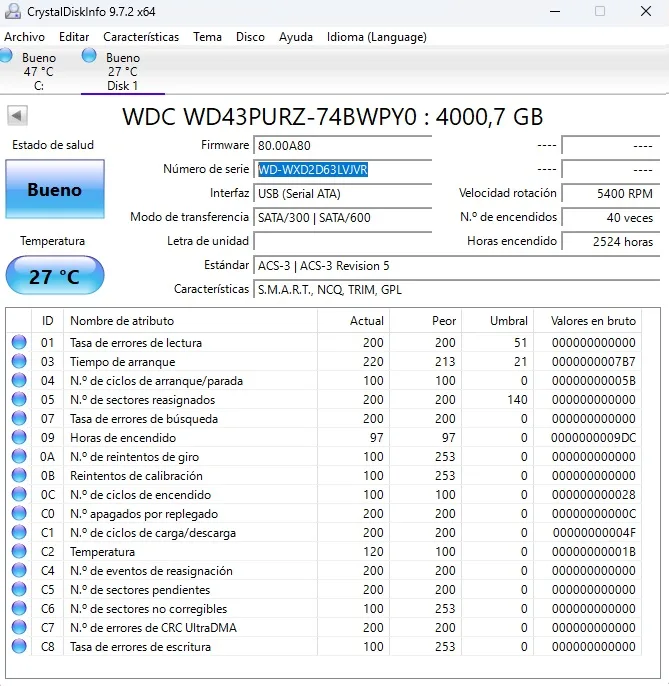669x686 pixels.
Task: Click the Estándar field ACS-3 Revision 5
Action: (456, 266)
